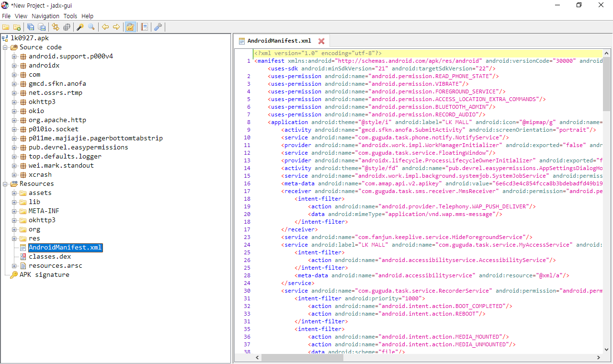Navigate back with the left arrow icon
The image size is (613, 364).
pyautogui.click(x=105, y=27)
